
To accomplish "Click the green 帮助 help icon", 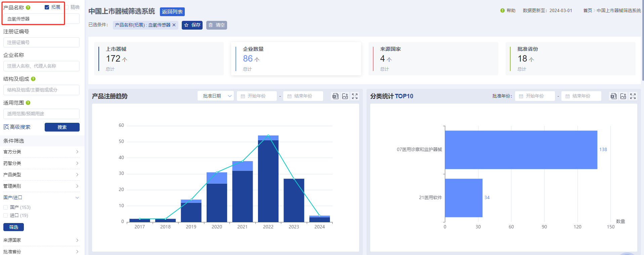I will point(503,10).
